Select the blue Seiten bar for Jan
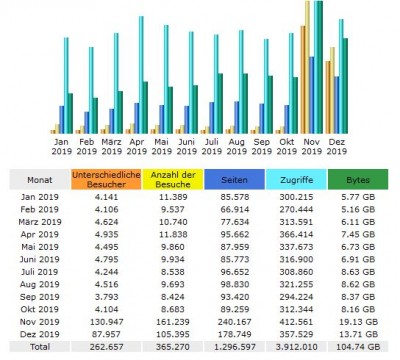Image resolution: width=400 pixels, height=360 pixels. (x=62, y=120)
